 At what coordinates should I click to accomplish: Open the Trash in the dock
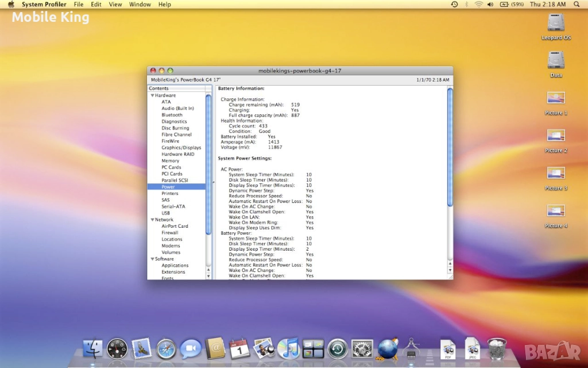(497, 348)
